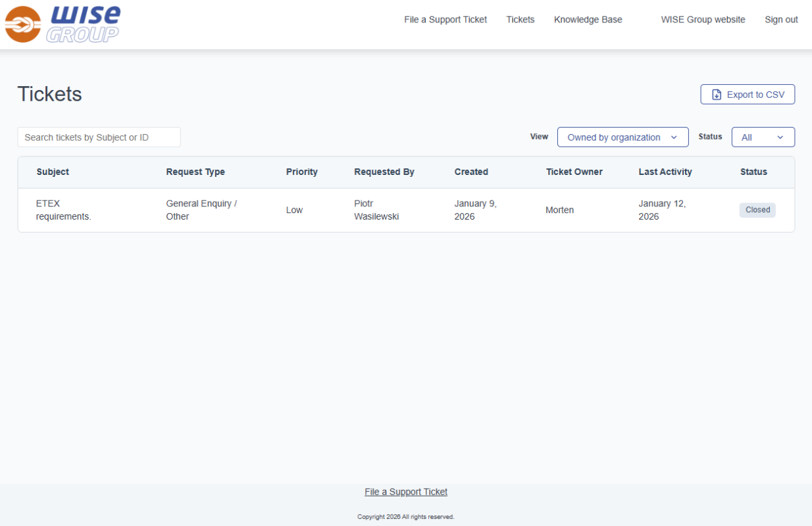Click the footer File a Support Ticket link

click(405, 491)
